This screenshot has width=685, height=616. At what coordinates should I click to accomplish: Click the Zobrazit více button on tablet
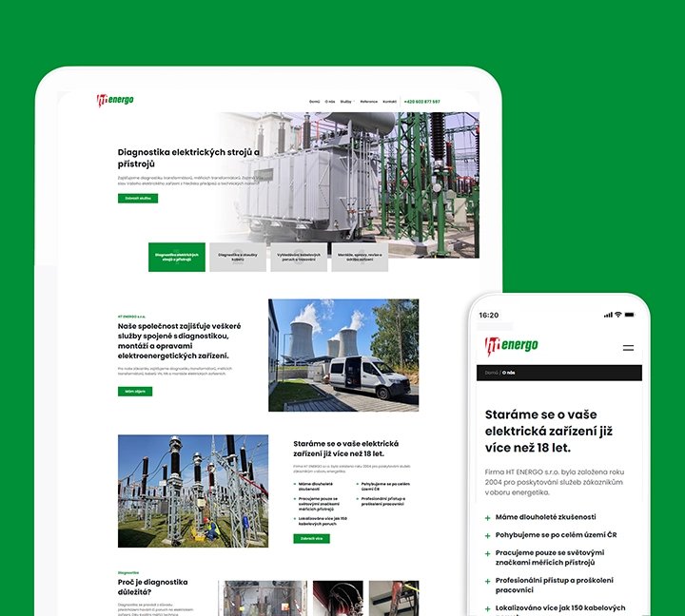coord(311,539)
